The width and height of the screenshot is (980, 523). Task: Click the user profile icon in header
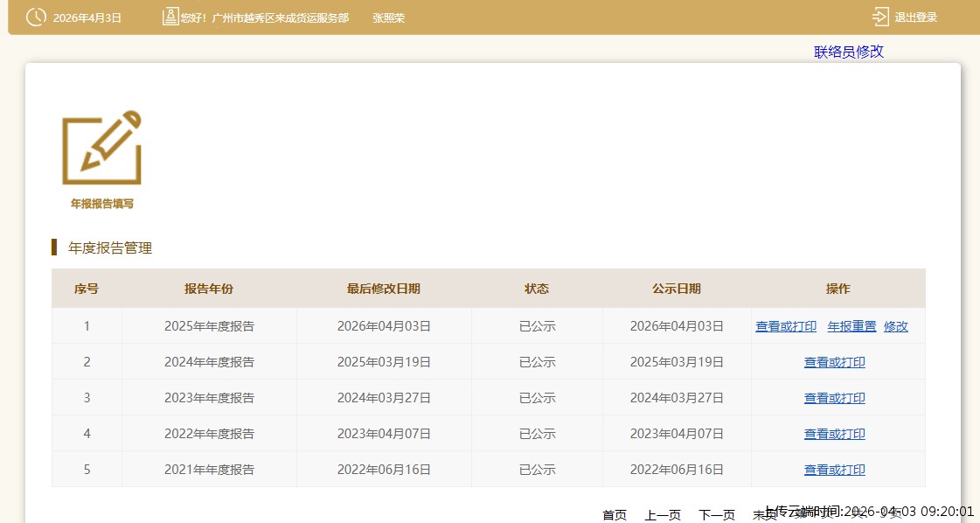(x=170, y=17)
